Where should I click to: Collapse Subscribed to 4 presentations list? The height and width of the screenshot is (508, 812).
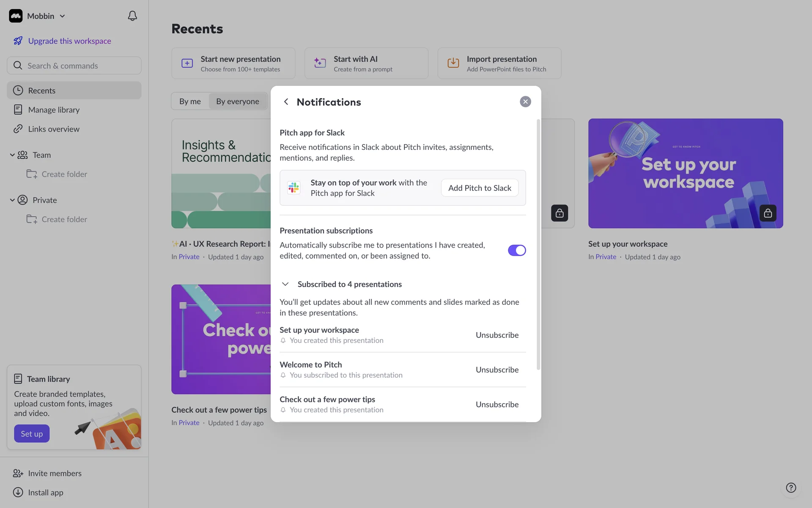point(285,284)
